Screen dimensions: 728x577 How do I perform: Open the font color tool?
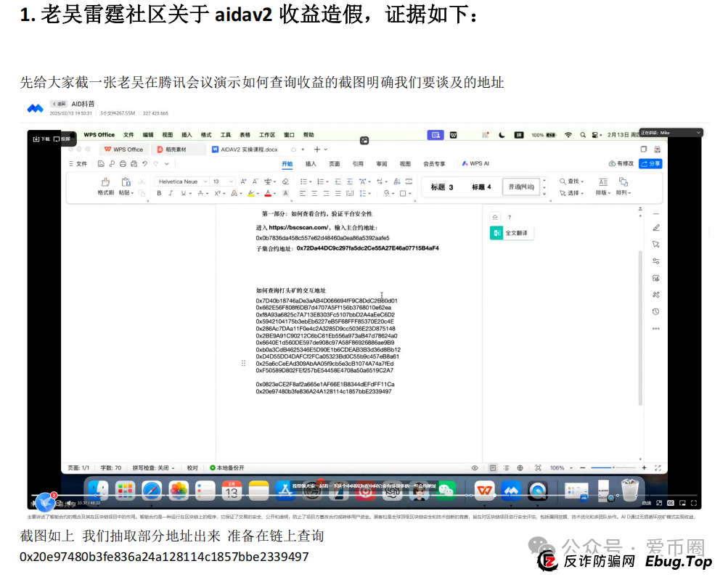(267, 193)
